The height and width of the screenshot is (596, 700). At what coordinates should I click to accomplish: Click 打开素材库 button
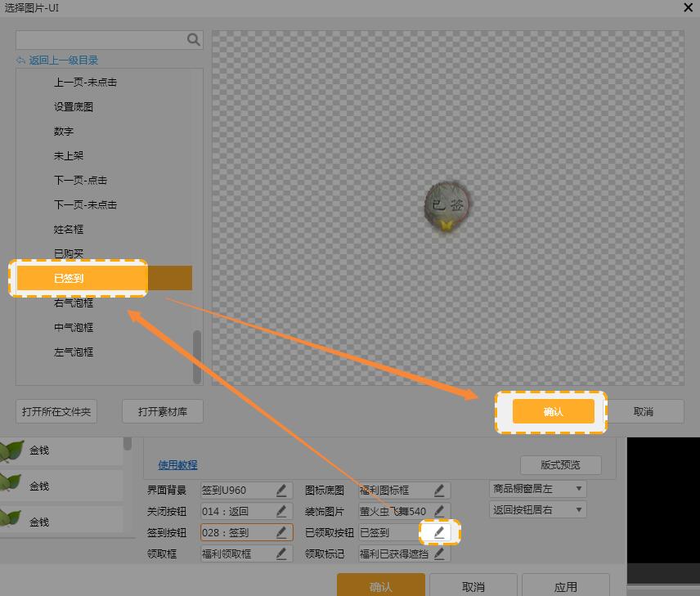click(162, 412)
